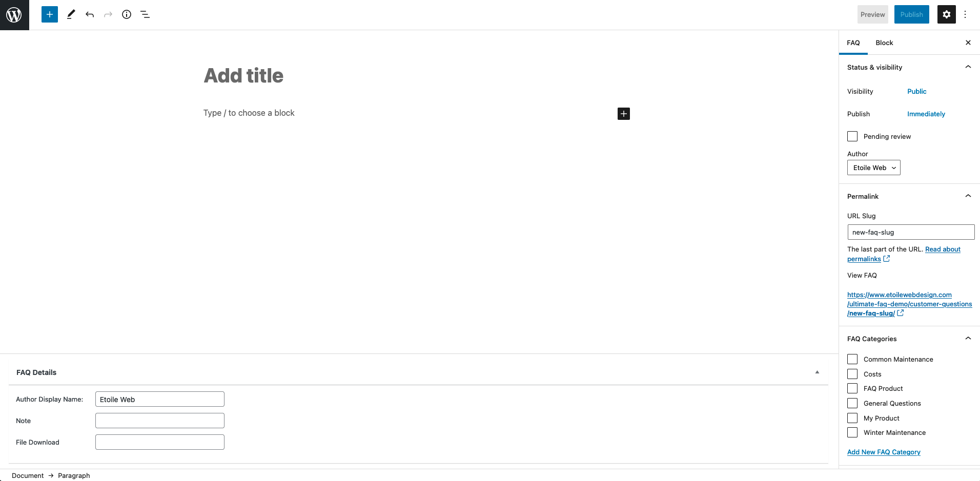980x481 pixels.
Task: Enable the Pending review checkbox
Action: 852,136
